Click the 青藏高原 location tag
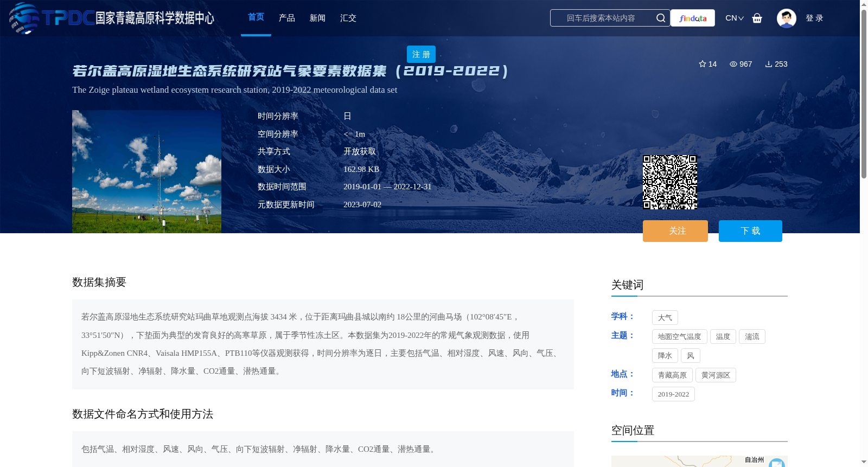Viewport: 868px width, 467px height. pos(672,375)
